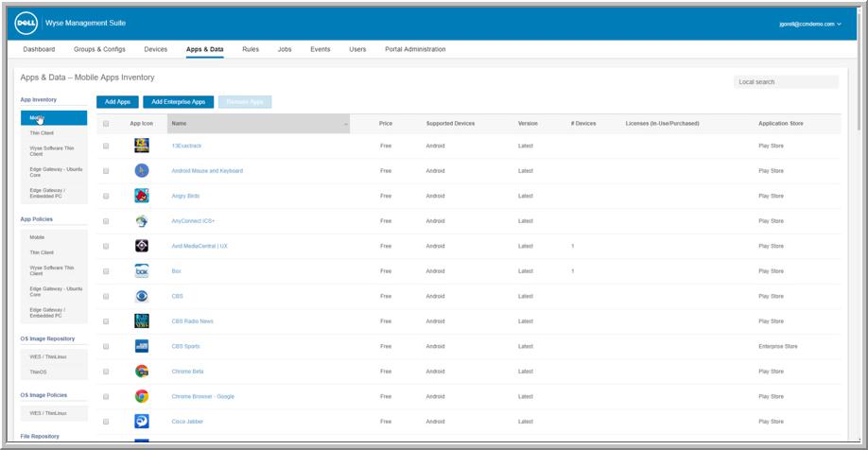Open the Events tab
868x450 pixels.
coord(320,49)
